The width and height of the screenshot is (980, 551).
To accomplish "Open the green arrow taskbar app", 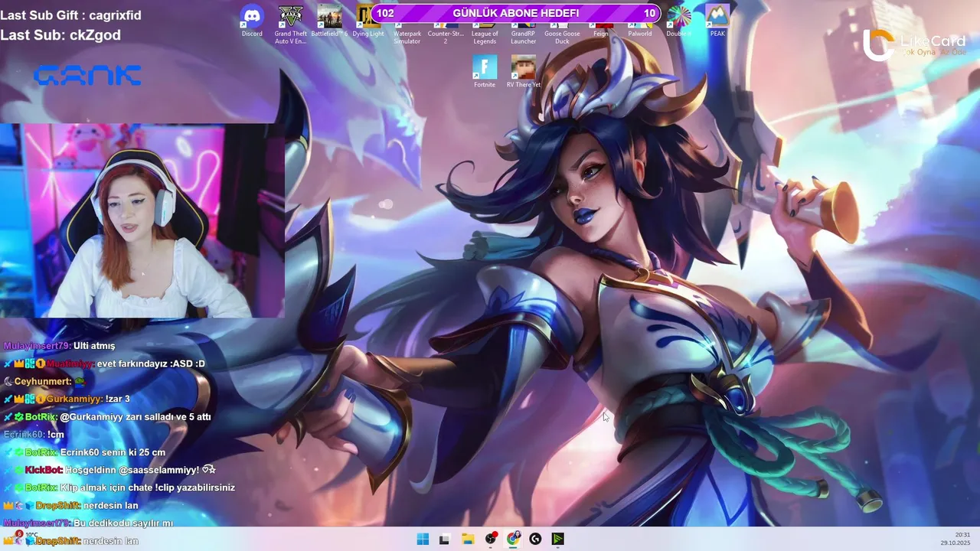I will click(x=558, y=539).
